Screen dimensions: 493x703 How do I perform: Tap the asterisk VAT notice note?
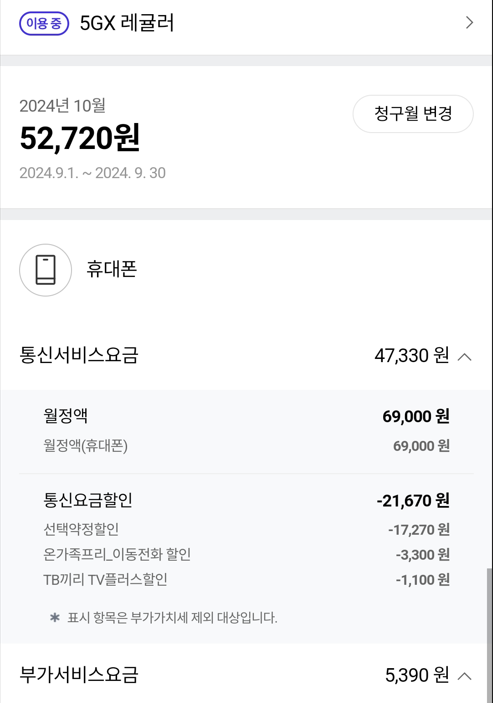(x=163, y=618)
